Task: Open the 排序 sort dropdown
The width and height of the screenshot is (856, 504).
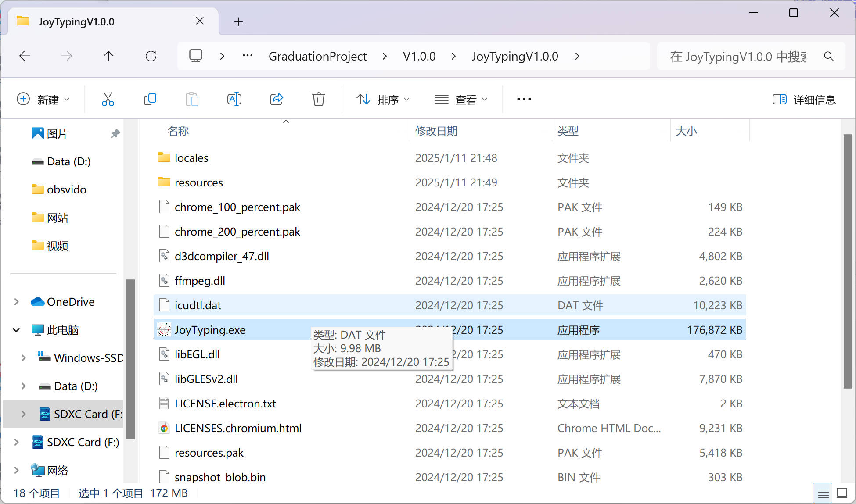Action: [x=382, y=99]
